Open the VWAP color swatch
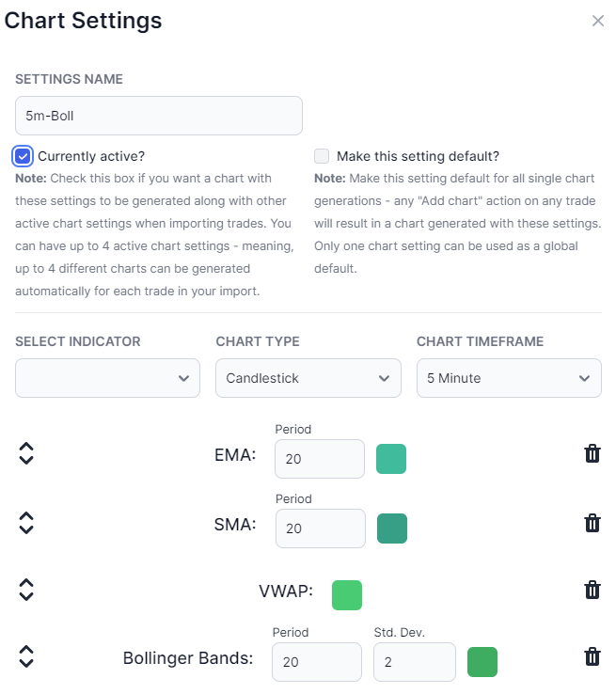Image resolution: width=616 pixels, height=694 pixels. pyautogui.click(x=347, y=595)
